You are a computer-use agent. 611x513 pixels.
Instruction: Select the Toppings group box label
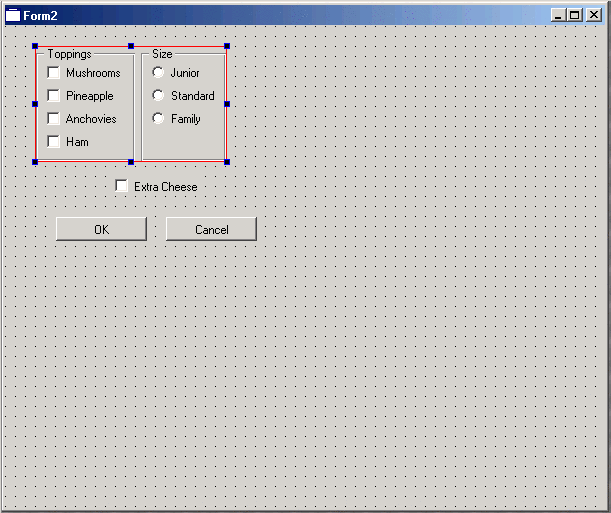(x=69, y=54)
